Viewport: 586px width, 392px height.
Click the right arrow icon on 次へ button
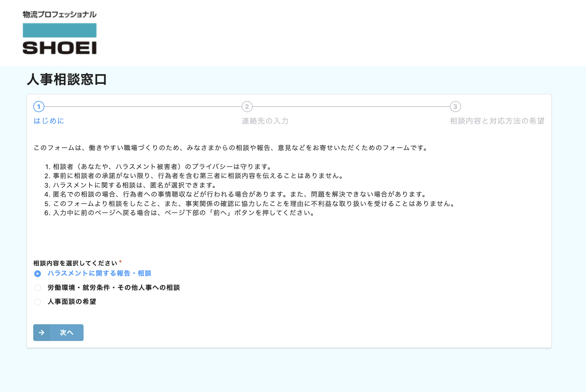[x=42, y=333]
